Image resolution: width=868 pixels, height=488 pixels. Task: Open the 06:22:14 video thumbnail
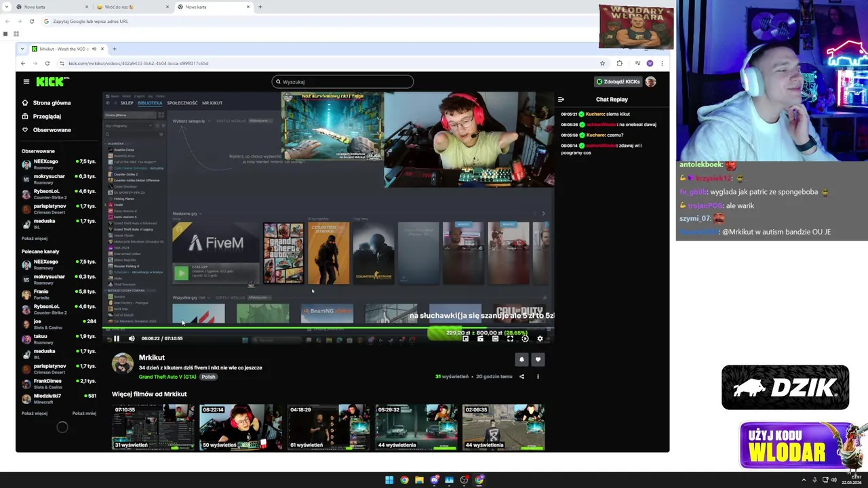(x=241, y=428)
